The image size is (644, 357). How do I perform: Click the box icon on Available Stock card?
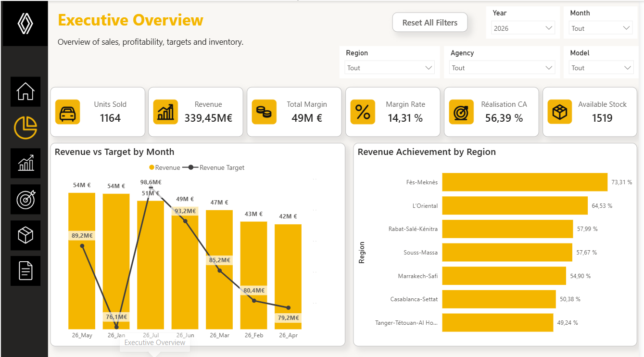point(560,112)
